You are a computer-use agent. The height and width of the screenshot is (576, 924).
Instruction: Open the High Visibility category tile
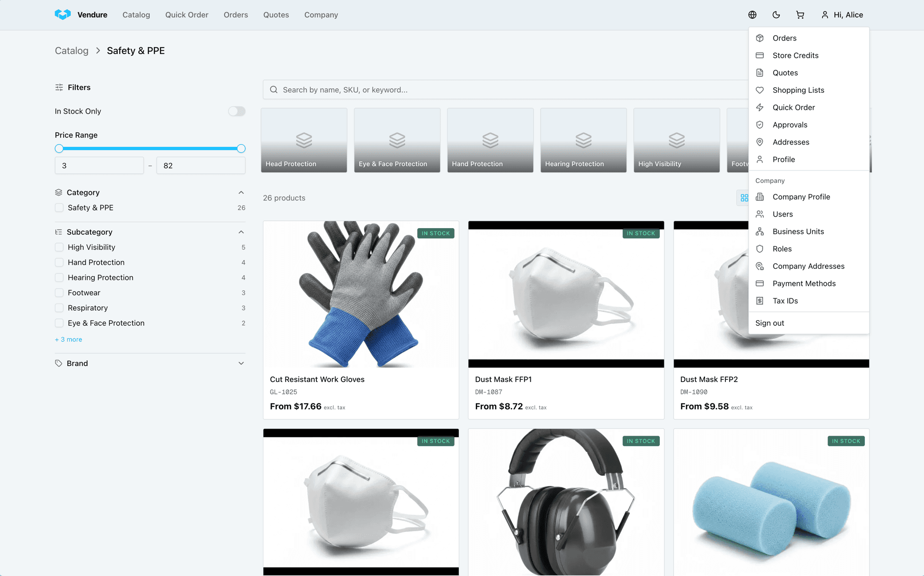pos(677,140)
